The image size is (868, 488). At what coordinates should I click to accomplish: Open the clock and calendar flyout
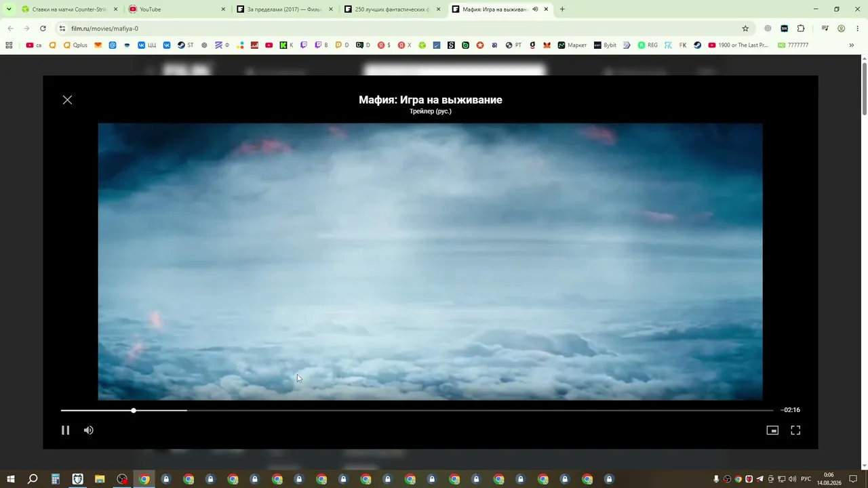click(x=829, y=479)
